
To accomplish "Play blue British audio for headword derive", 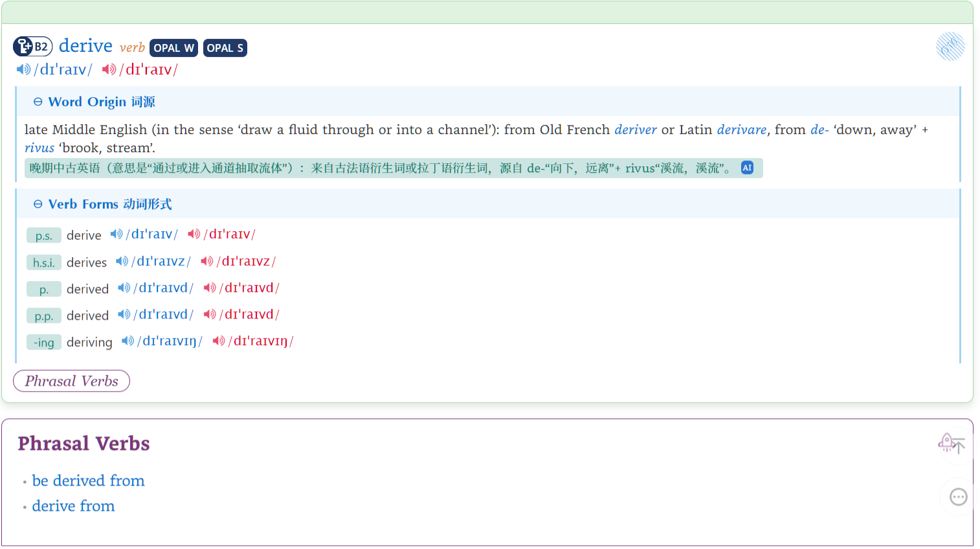I will [x=23, y=69].
